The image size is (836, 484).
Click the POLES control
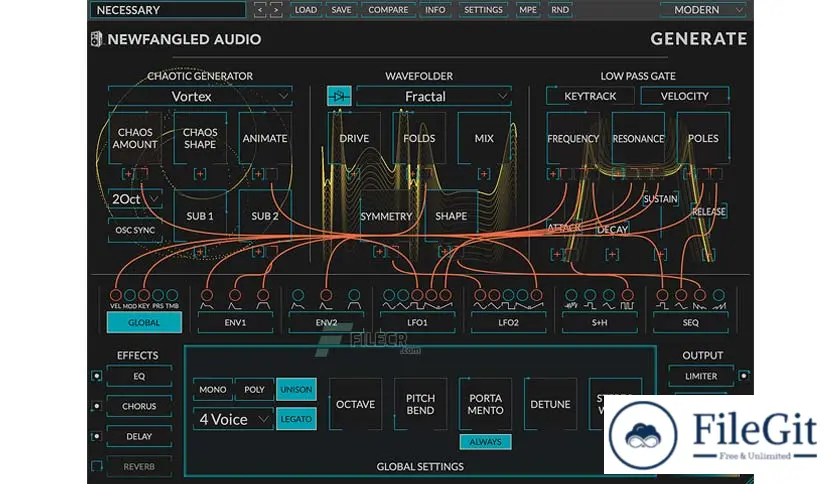[703, 138]
